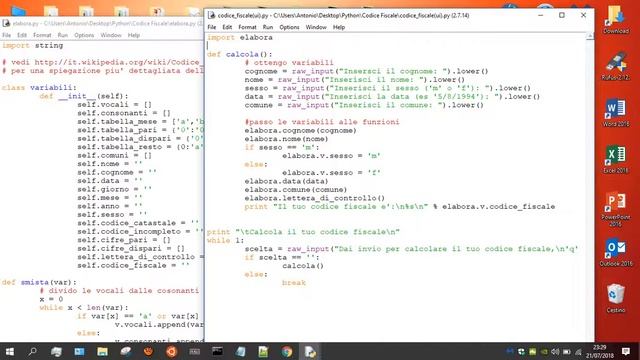Close the codice_fiscale(ui).py window

click(x=583, y=15)
